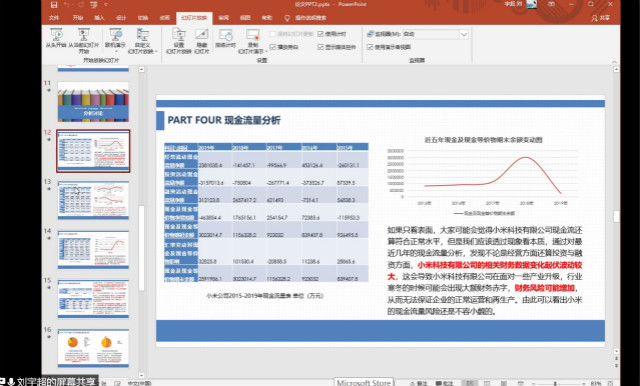Fit slide to current window
Viewport: 640px width, 386px height.
pyautogui.click(x=611, y=383)
